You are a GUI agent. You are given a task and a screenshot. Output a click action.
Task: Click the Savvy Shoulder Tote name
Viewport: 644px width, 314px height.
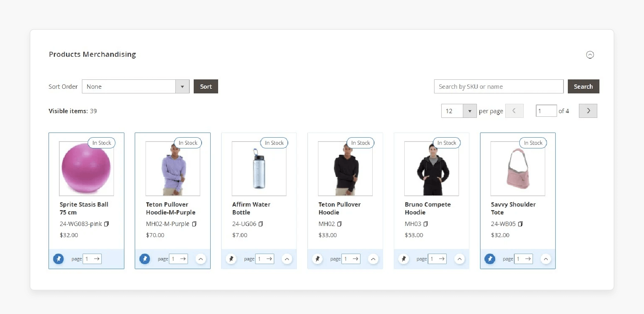click(513, 208)
